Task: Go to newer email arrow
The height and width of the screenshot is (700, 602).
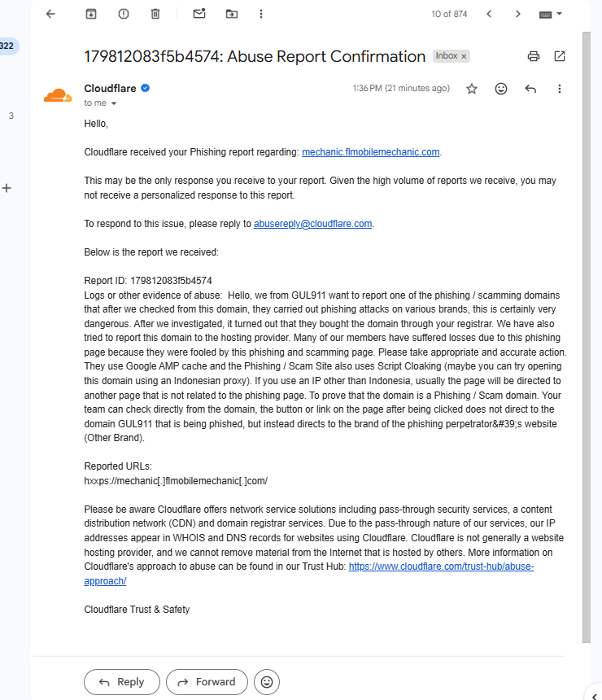Action: click(x=489, y=14)
